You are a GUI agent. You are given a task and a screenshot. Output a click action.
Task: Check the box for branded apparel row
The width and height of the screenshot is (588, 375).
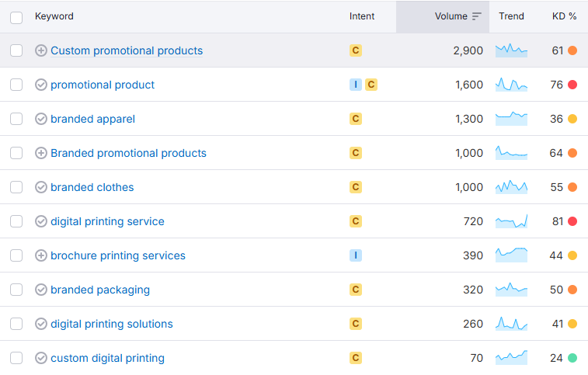(x=16, y=119)
